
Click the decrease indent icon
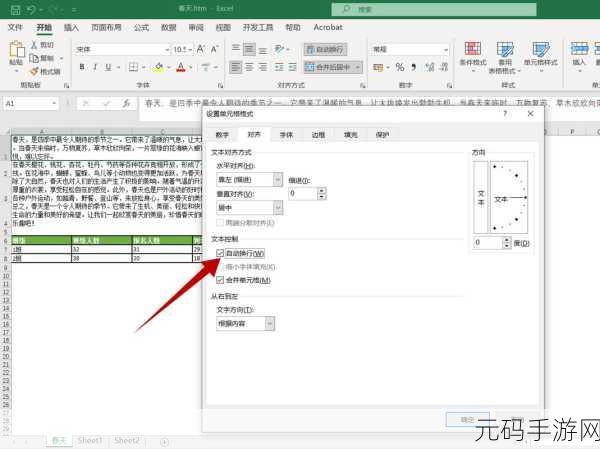279,67
